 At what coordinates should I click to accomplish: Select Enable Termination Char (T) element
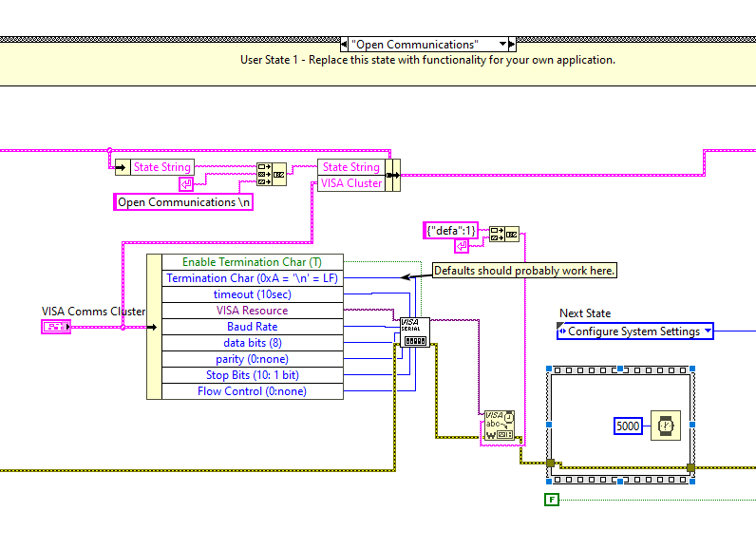coord(253,262)
